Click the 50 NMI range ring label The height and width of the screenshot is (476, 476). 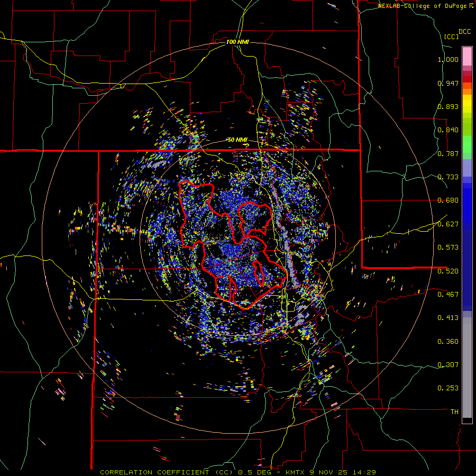click(237, 140)
